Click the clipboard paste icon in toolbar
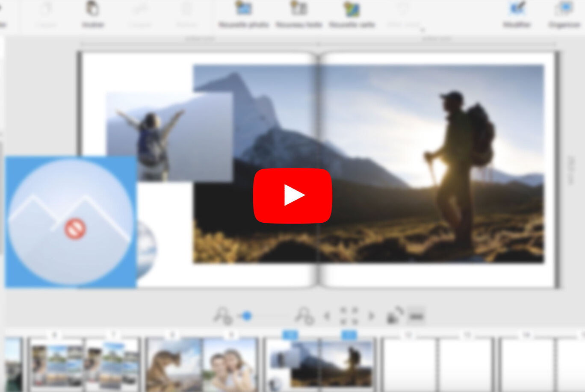Image resolution: width=585 pixels, height=392 pixels. [92, 9]
